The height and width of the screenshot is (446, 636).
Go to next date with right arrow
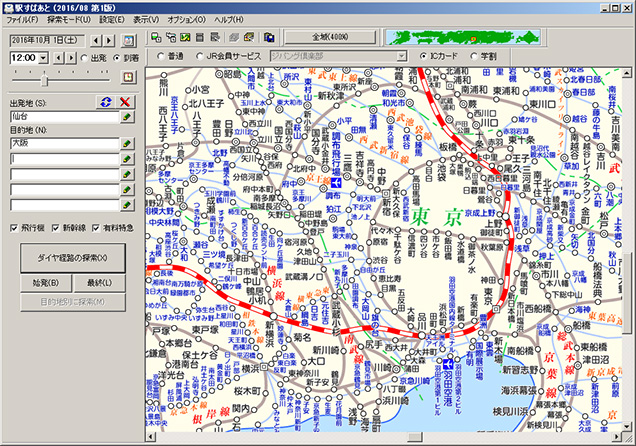tap(109, 40)
